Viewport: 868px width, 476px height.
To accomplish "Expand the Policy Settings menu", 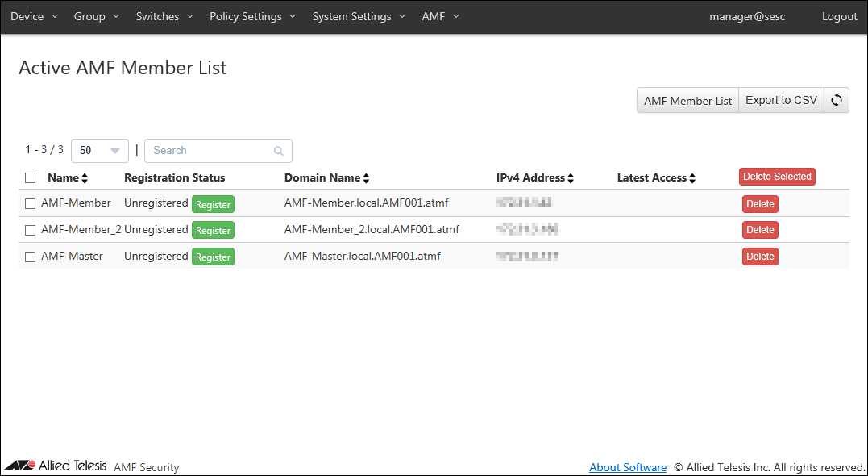I will point(252,17).
